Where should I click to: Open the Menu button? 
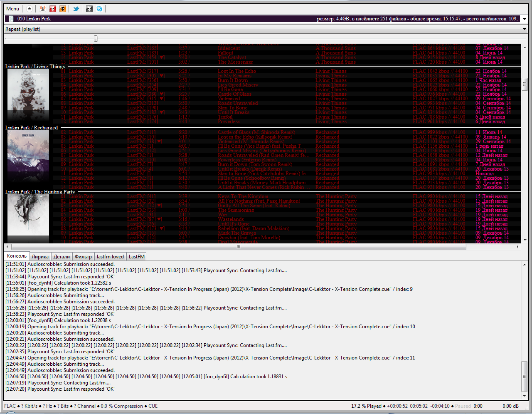pos(13,9)
